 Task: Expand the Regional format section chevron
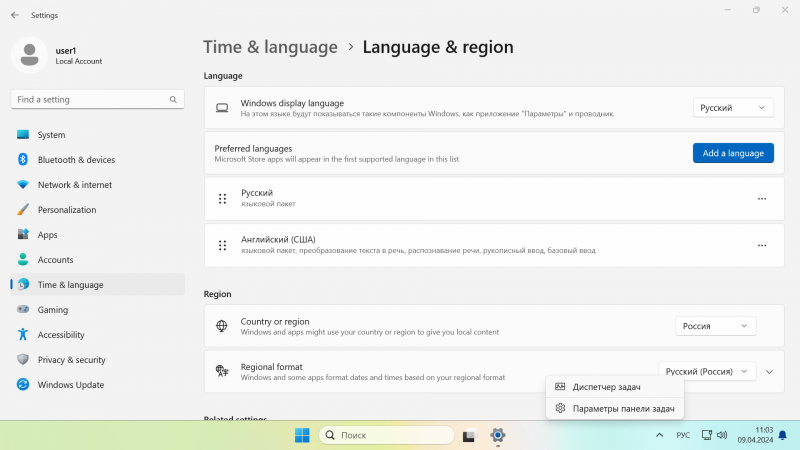click(769, 372)
